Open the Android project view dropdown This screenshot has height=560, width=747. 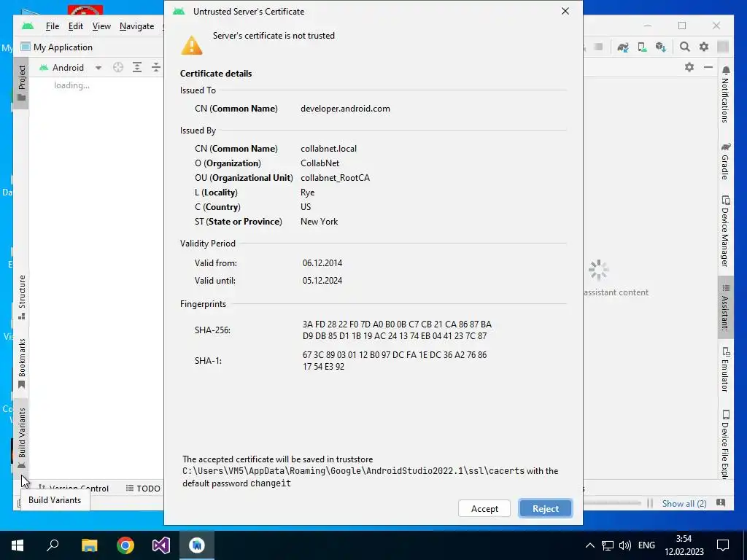[71, 68]
